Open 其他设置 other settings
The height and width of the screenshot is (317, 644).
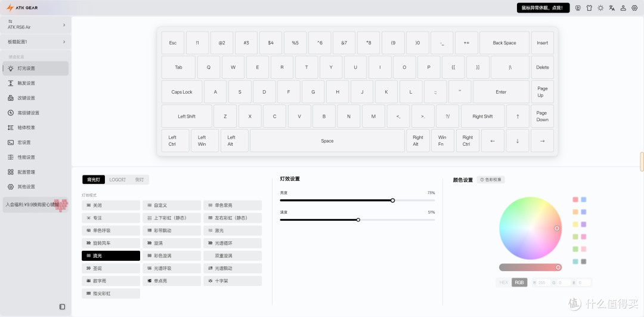pyautogui.click(x=36, y=187)
